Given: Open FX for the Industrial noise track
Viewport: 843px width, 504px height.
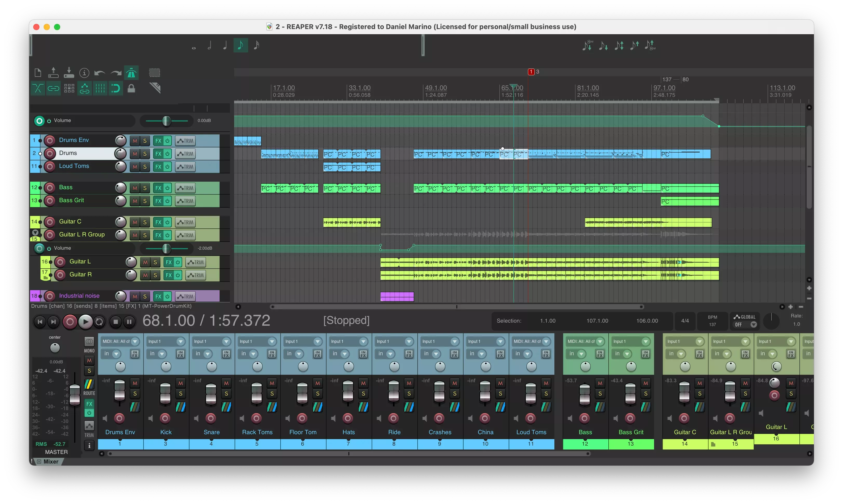Looking at the screenshot, I should pyautogui.click(x=158, y=296).
